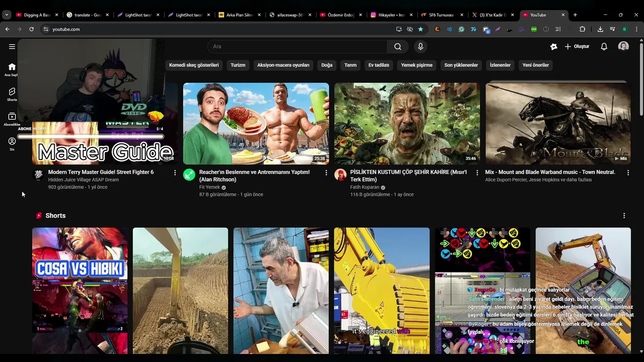Click the LightShot feather extension icon

pos(498,29)
